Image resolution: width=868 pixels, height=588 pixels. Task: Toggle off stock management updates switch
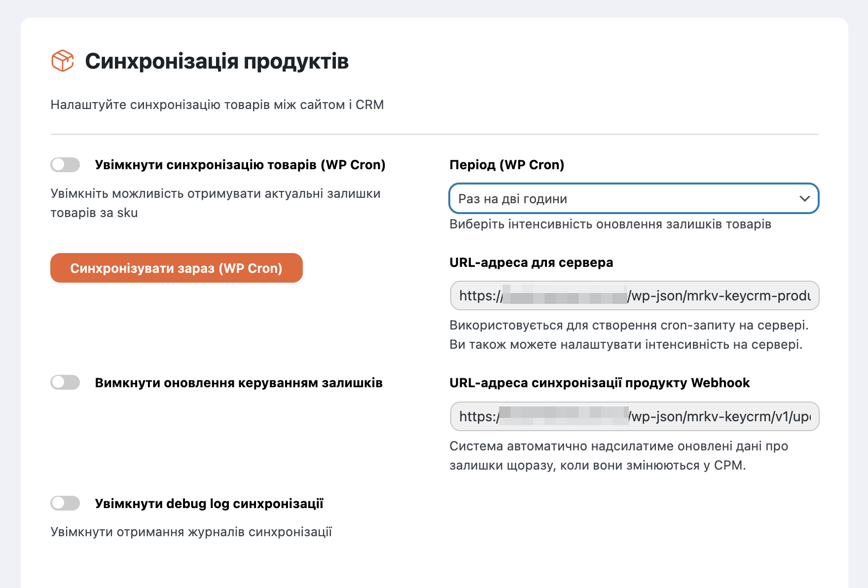[65, 382]
